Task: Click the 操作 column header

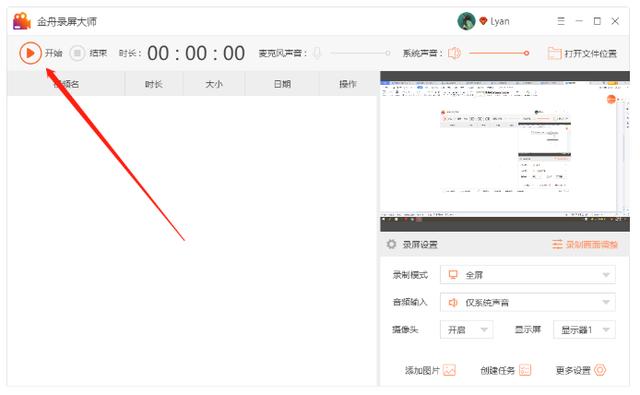Action: (x=348, y=84)
